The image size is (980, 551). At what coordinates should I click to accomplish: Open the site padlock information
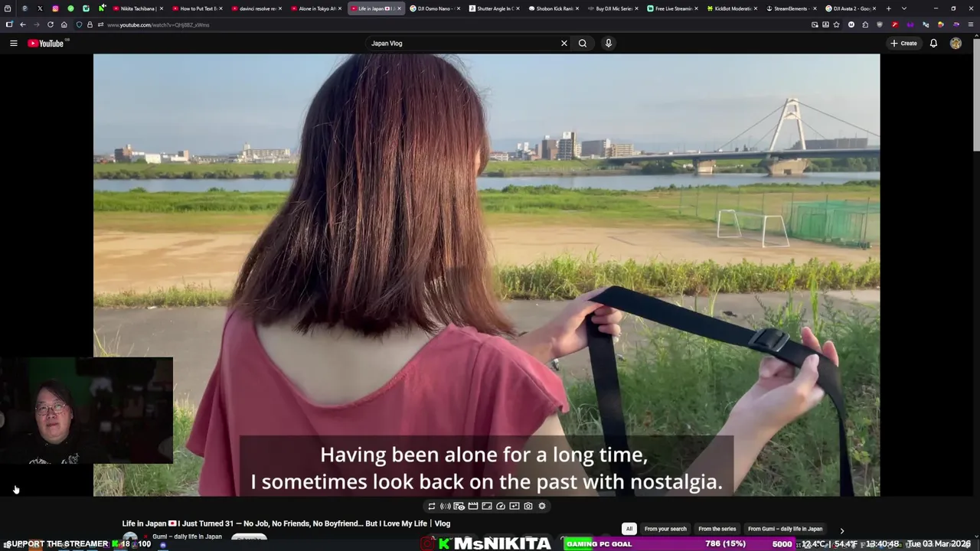click(x=90, y=24)
